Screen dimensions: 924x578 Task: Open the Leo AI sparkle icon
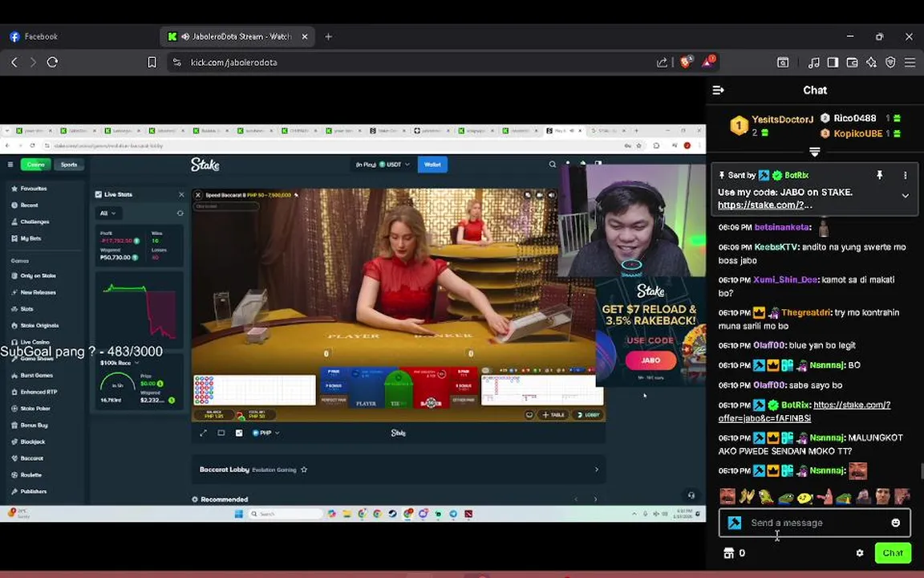click(872, 62)
